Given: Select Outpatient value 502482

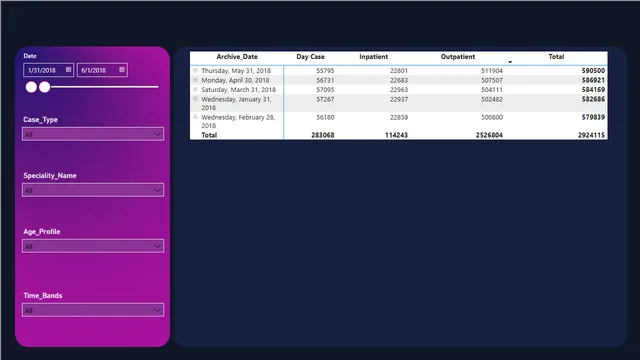Looking at the screenshot, I should click(x=492, y=99).
